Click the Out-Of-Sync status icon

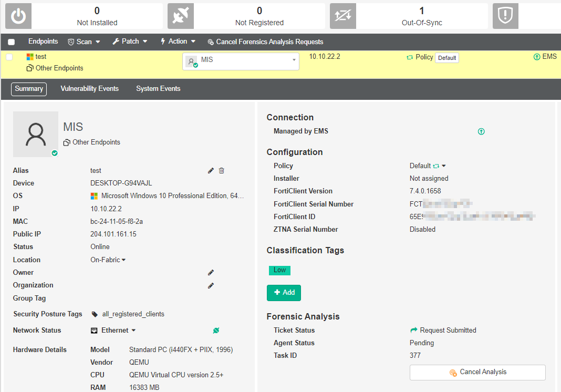[x=343, y=16]
